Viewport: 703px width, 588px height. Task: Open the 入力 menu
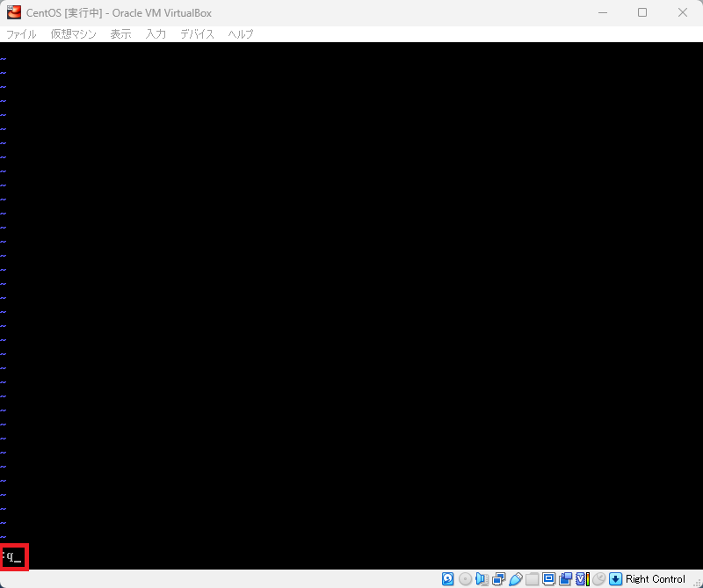coord(156,34)
